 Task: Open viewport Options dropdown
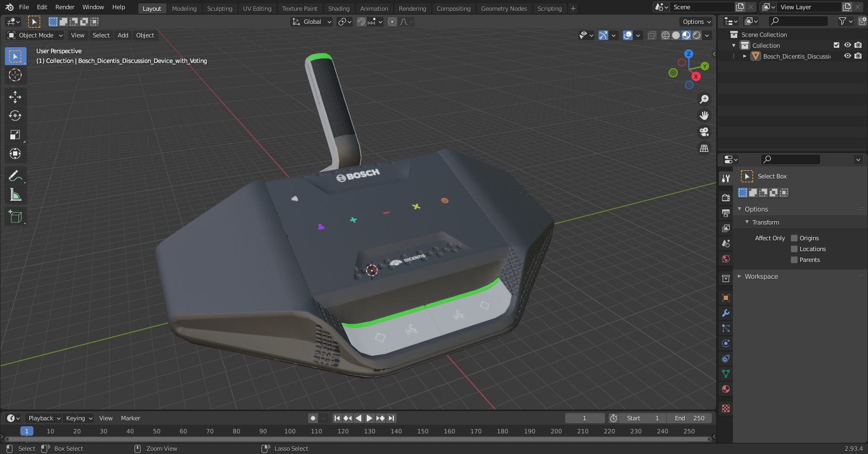(696, 22)
